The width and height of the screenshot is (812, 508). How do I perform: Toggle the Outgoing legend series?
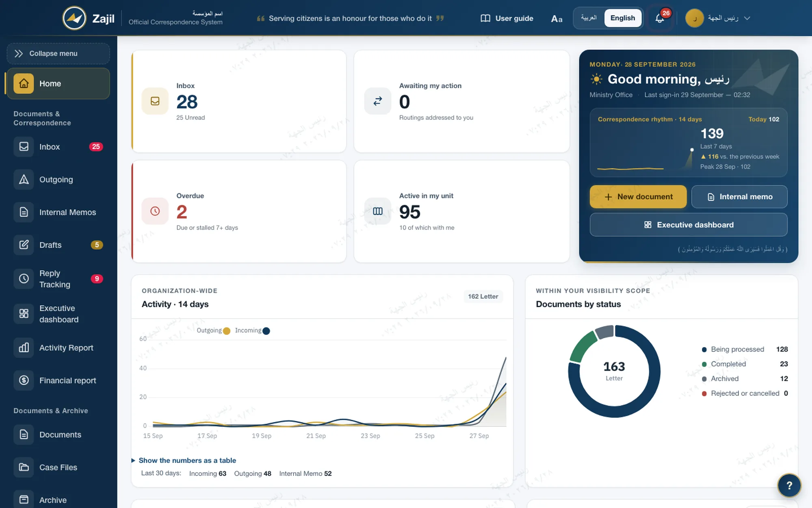pyautogui.click(x=214, y=330)
